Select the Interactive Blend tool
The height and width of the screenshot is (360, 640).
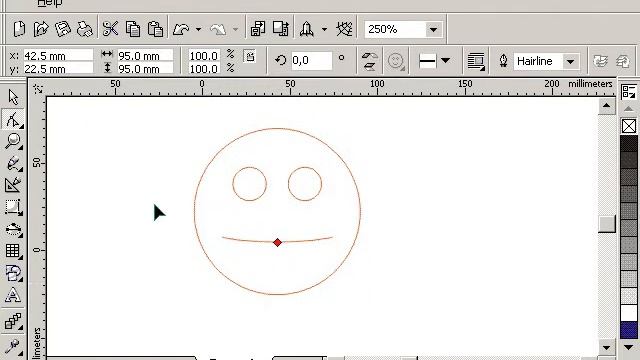(x=13, y=321)
